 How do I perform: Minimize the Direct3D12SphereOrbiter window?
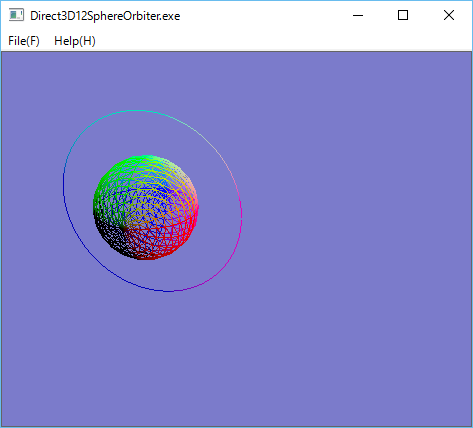pyautogui.click(x=358, y=15)
